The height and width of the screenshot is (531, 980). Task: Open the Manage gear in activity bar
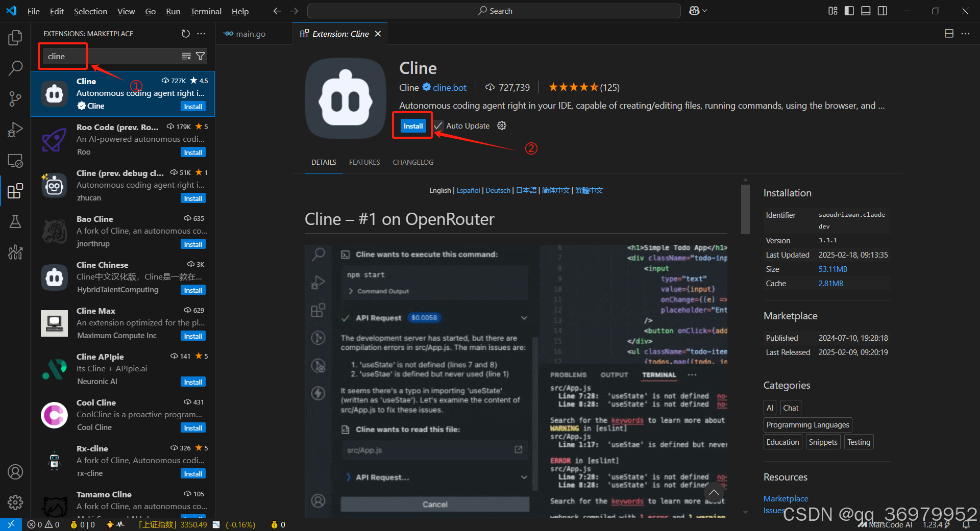point(15,502)
